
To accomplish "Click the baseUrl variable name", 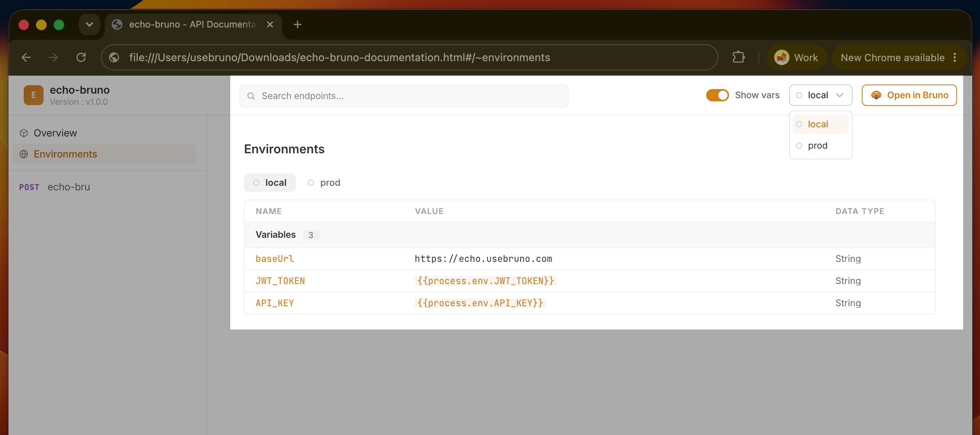I will pyautogui.click(x=275, y=259).
